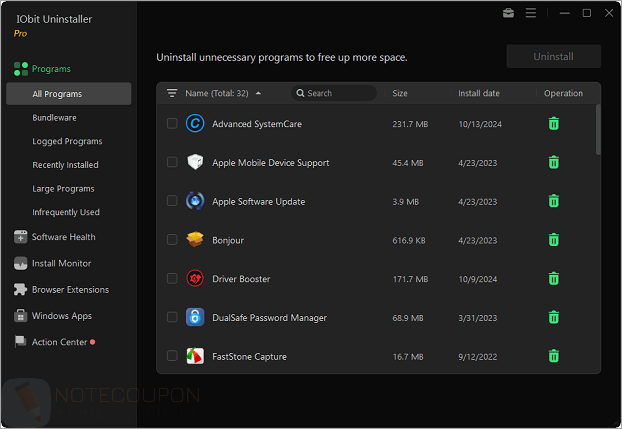Sort by Size column header
The width and height of the screenshot is (622, 429).
coord(400,93)
